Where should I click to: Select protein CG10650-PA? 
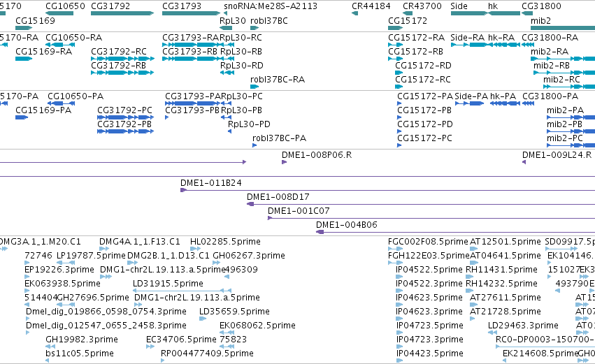[76, 96]
